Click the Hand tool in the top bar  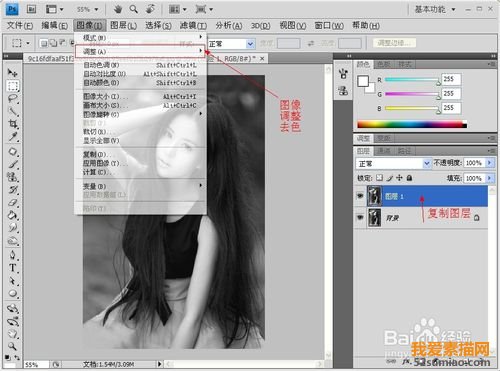[x=118, y=9]
